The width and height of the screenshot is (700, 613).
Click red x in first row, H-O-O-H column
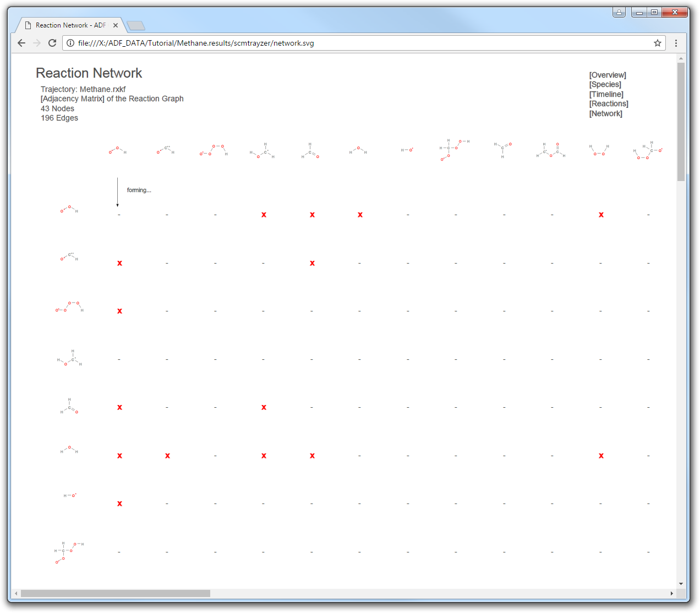pyautogui.click(x=601, y=215)
